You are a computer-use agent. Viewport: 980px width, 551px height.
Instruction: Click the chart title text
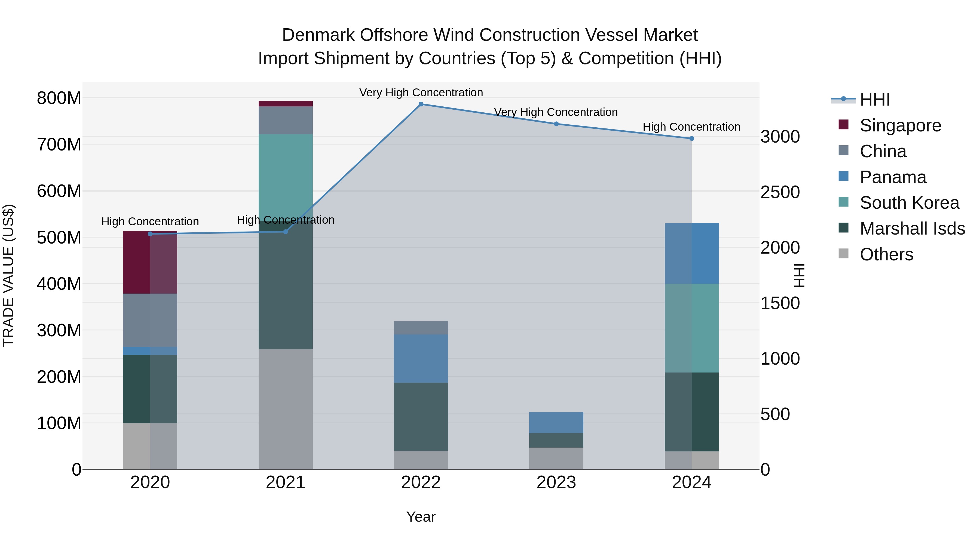tap(490, 46)
